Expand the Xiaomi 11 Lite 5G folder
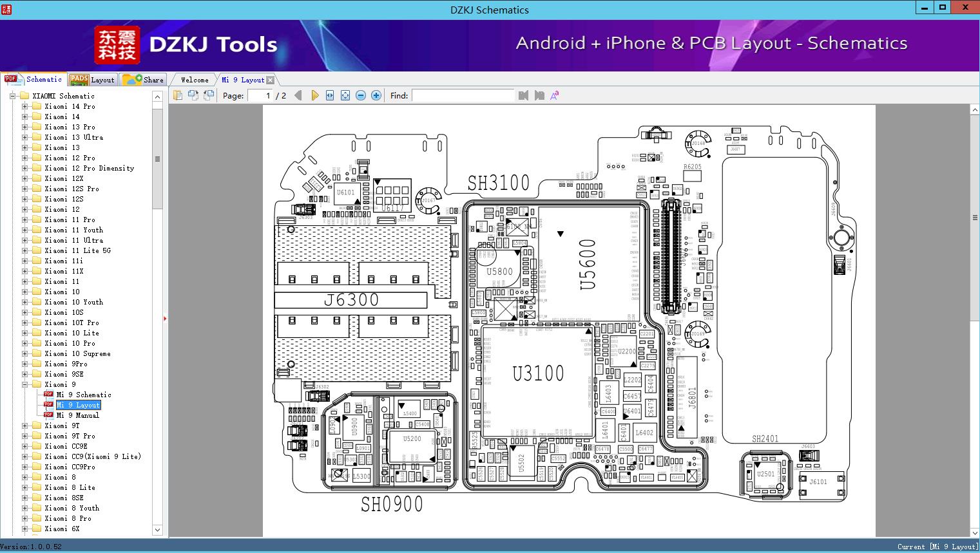The image size is (980, 553). tap(25, 250)
